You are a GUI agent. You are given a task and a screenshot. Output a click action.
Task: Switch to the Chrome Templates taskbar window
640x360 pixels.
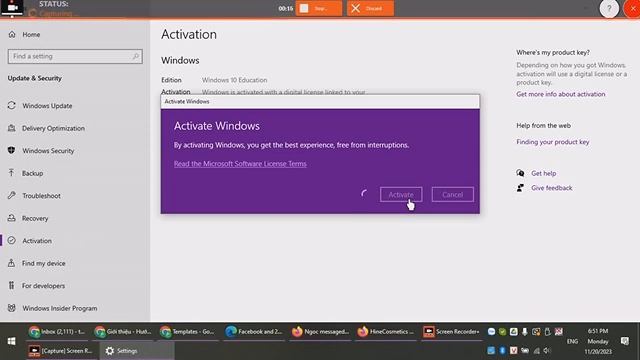click(188, 332)
